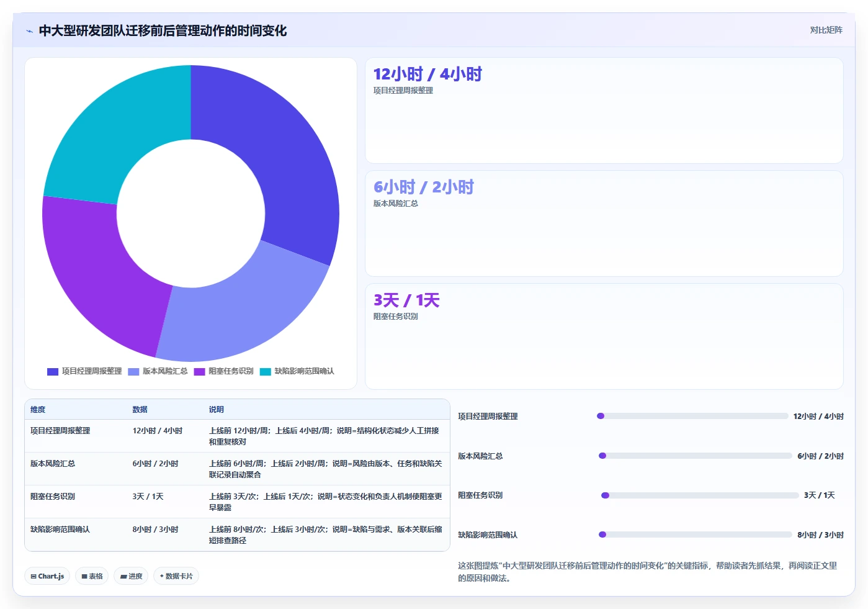
Task: Click progress value 6小时 / 2小时
Action: pos(820,456)
